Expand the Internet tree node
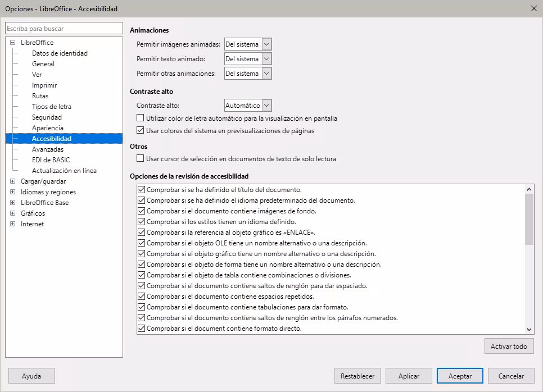Viewport: 543px width, 392px height. click(13, 224)
